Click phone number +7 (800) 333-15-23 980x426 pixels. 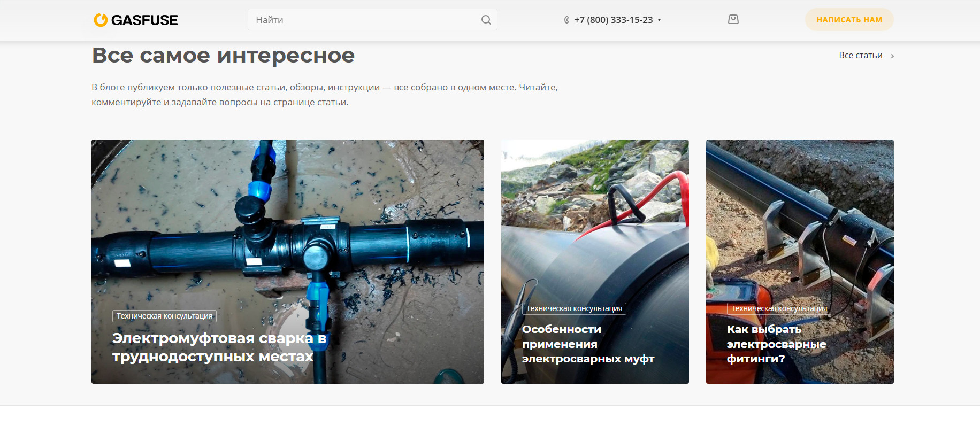[614, 20]
